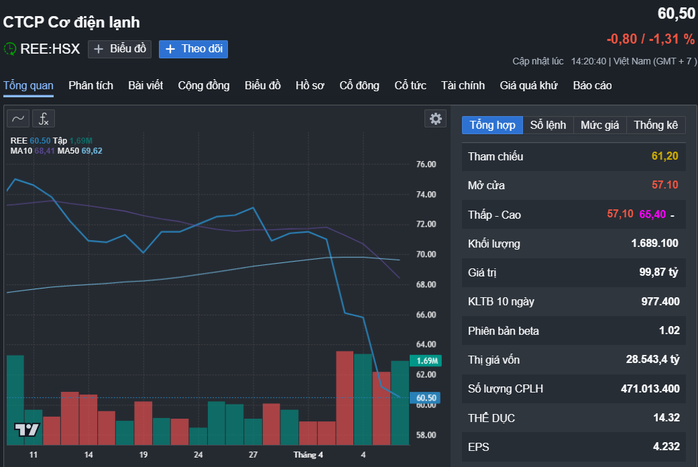Click the MA50 69,62 legend label
The image size is (698, 467).
tap(80, 151)
